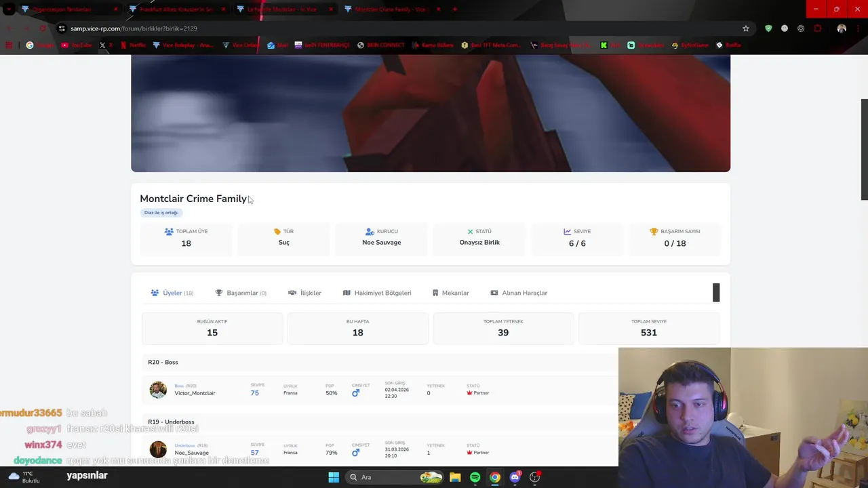Click the Bugün Aktif 15 stat card

coord(212,328)
